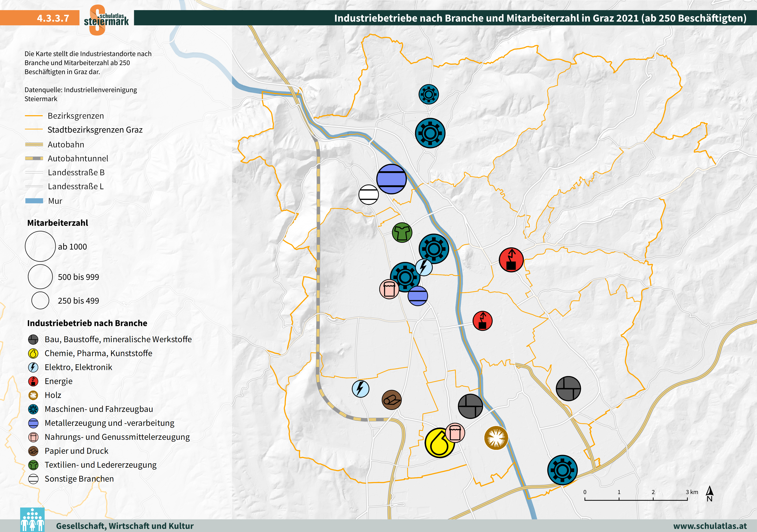This screenshot has width=757, height=532.
Task: Click the large red energy marker
Action: [x=511, y=260]
